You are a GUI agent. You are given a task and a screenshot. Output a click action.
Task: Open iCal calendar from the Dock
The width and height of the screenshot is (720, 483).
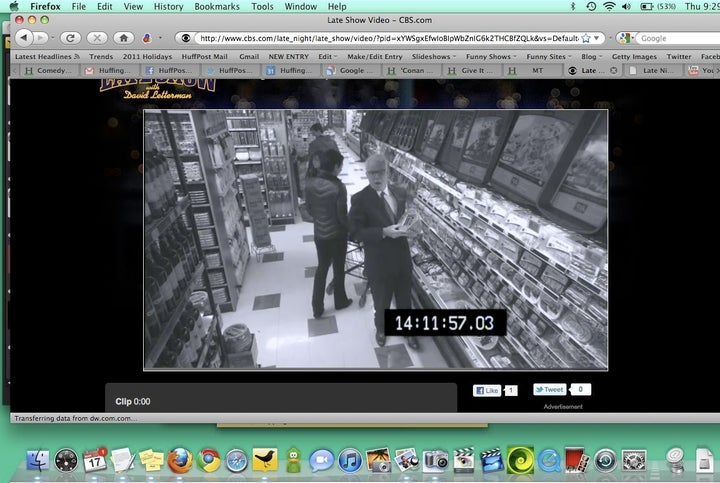coord(95,460)
